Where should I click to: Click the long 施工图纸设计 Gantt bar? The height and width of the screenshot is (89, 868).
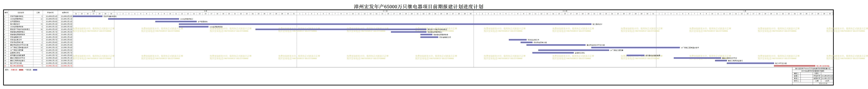point(385,24)
